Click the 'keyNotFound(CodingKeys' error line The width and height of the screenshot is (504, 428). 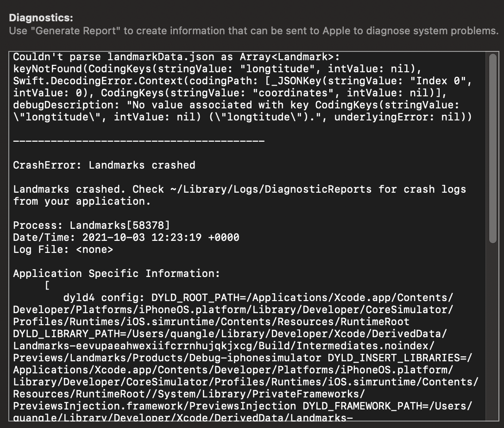click(x=217, y=69)
